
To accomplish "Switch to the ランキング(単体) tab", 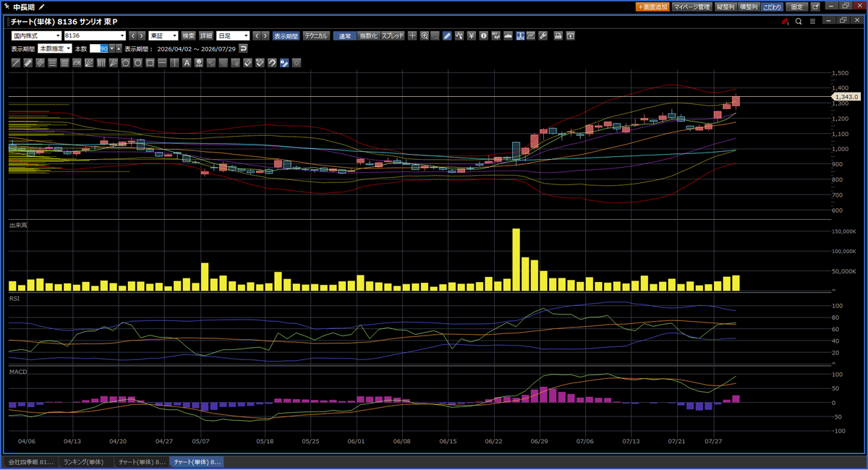I will pos(85,461).
